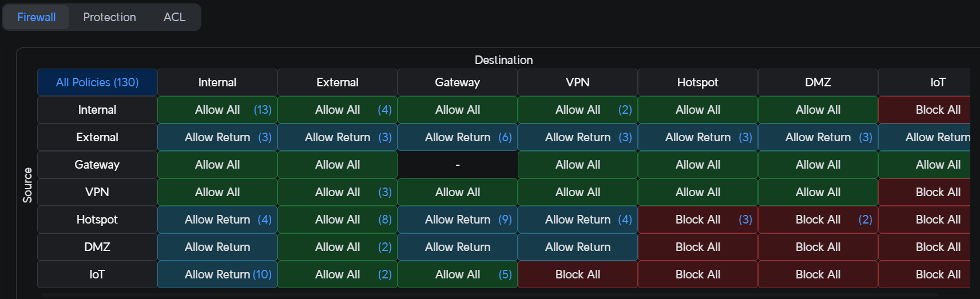Click IoT to Internal policy count (10)
This screenshot has height=299, width=980.
point(262,274)
